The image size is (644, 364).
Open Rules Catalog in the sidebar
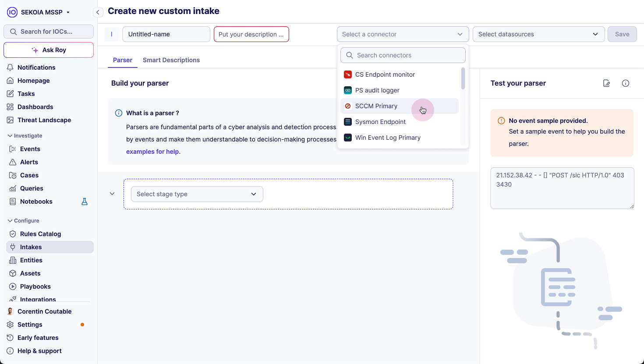pyautogui.click(x=40, y=234)
